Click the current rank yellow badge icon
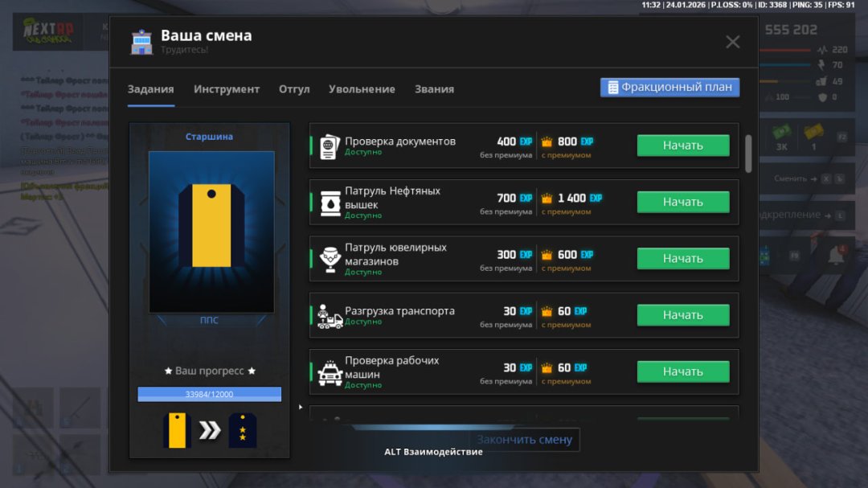This screenshot has width=868, height=488. (175, 430)
